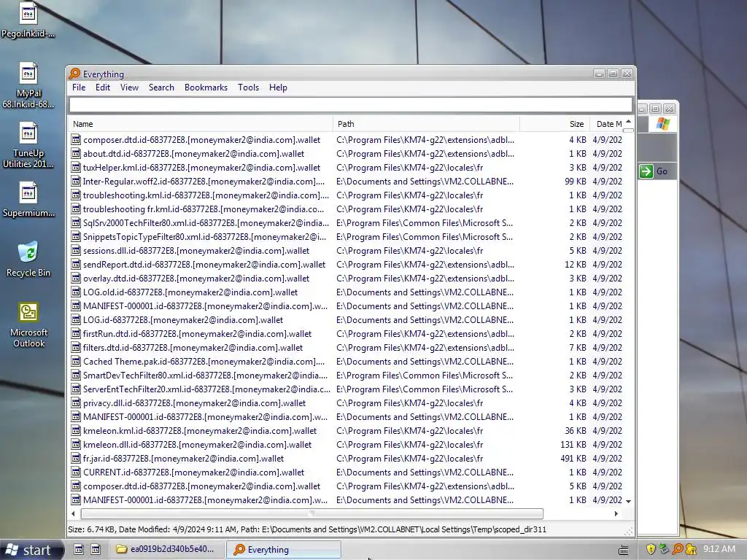Image resolution: width=747 pixels, height=560 pixels.
Task: Sort results by the Path column header
Action: click(426, 124)
